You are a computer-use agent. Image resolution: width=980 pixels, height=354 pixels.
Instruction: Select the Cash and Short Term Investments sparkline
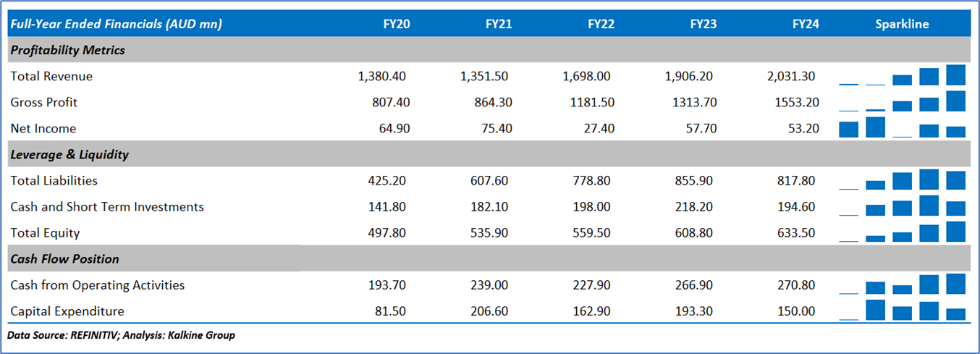[x=903, y=206]
